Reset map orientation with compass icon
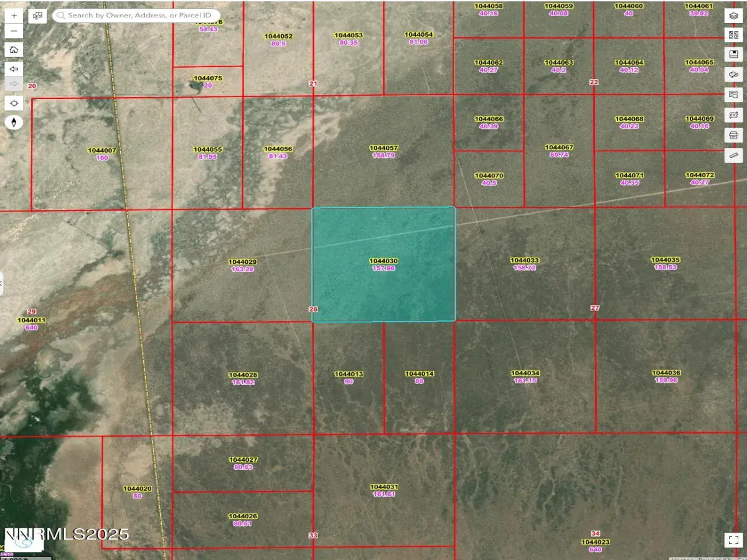This screenshot has width=747, height=560. (x=14, y=122)
